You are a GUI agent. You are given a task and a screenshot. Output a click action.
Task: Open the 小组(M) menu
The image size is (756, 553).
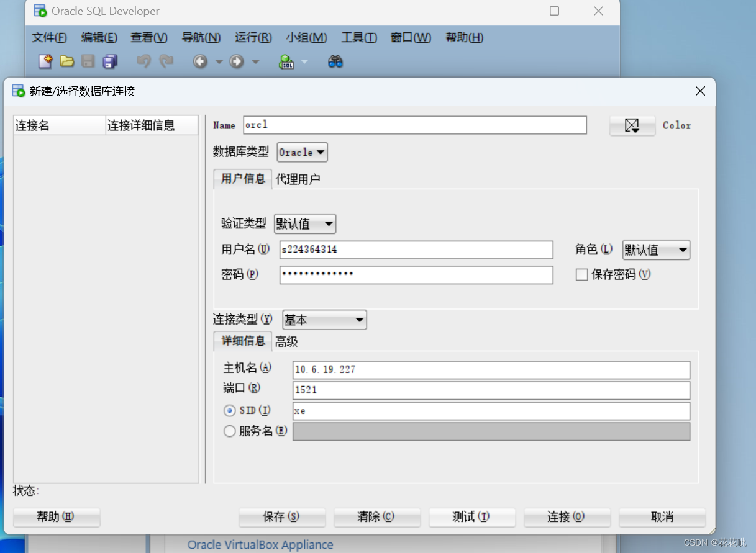(x=306, y=37)
